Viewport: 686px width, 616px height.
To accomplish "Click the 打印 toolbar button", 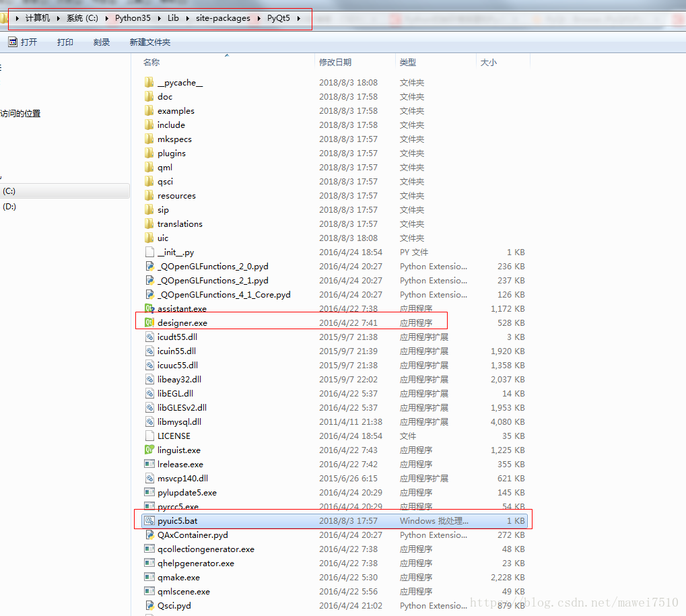I will (65, 42).
